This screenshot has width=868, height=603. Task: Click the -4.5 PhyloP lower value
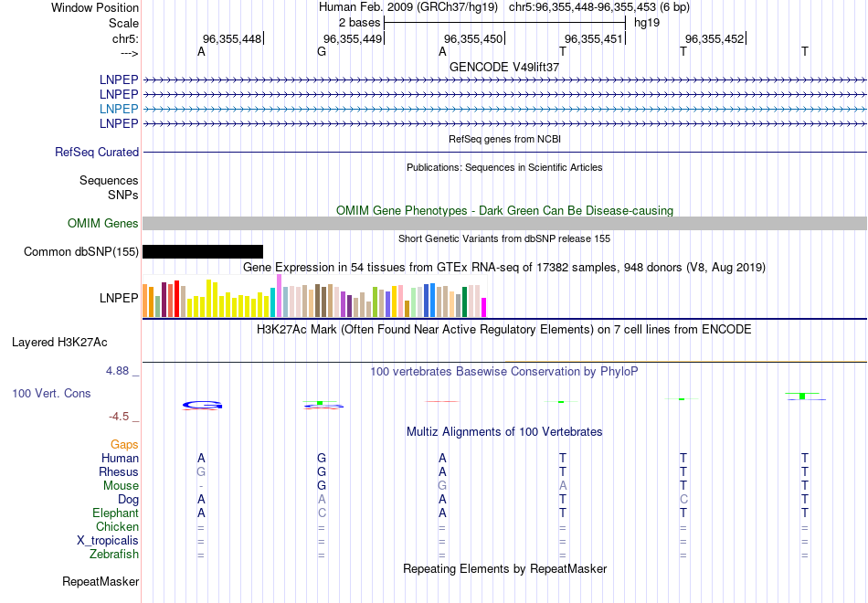pos(119,417)
